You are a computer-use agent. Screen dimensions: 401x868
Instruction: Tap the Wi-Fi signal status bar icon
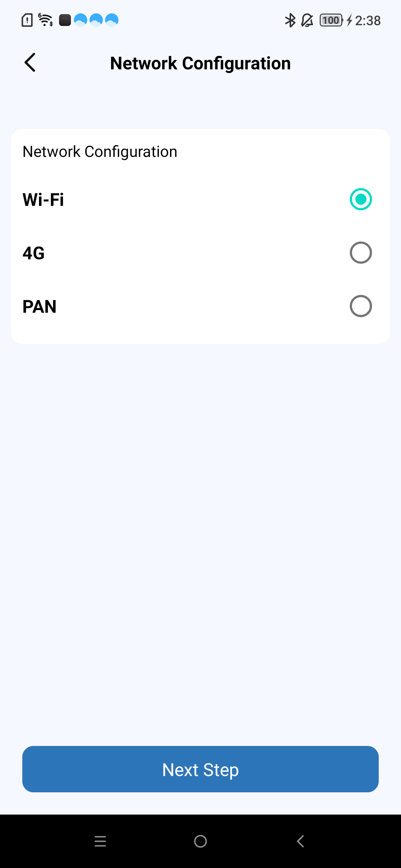[46, 20]
